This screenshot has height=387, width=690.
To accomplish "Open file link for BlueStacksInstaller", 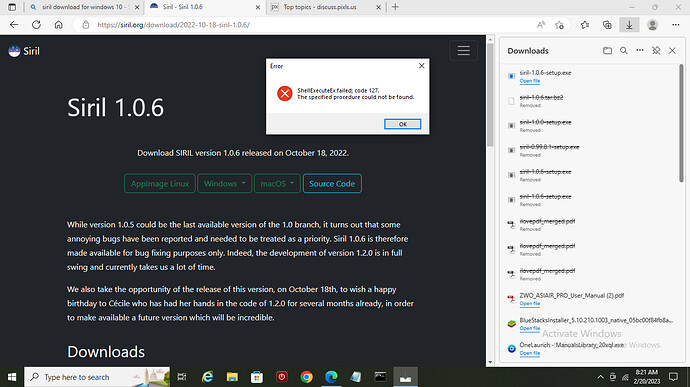I will tap(529, 328).
